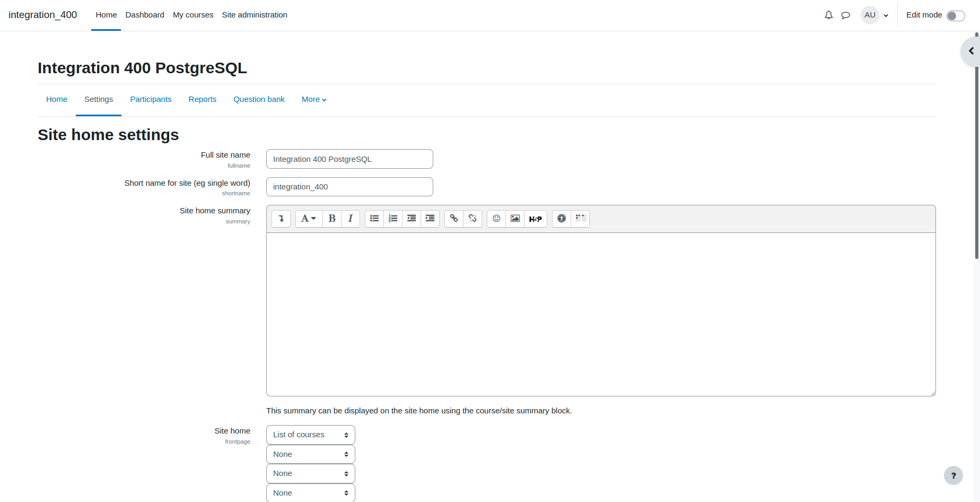Go to Home in top navigation
Screen dimensions: 980x502
(x=106, y=15)
